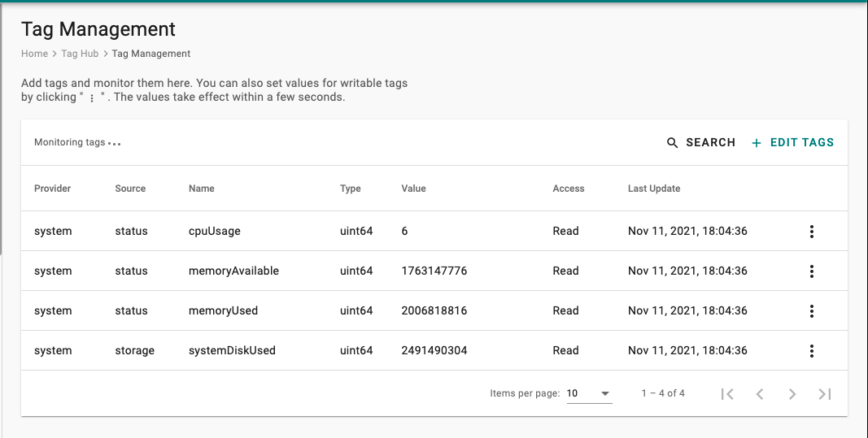Image resolution: width=868 pixels, height=438 pixels.
Task: Click Last Update timestamp in memoryAvailable row
Action: coord(687,271)
